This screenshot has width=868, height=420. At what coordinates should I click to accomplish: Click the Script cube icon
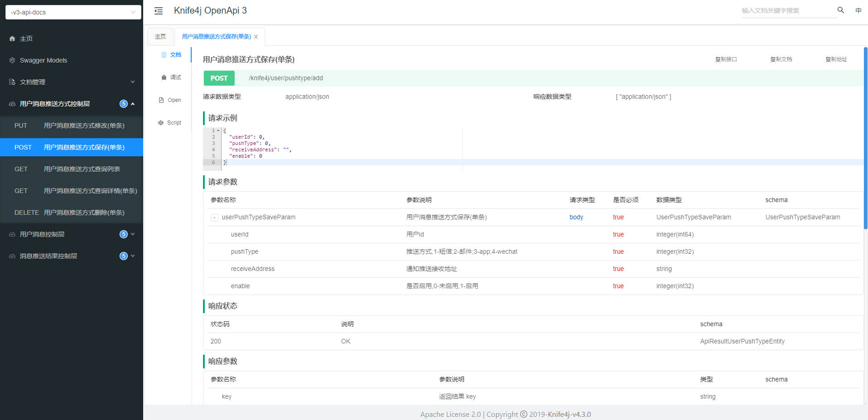161,123
